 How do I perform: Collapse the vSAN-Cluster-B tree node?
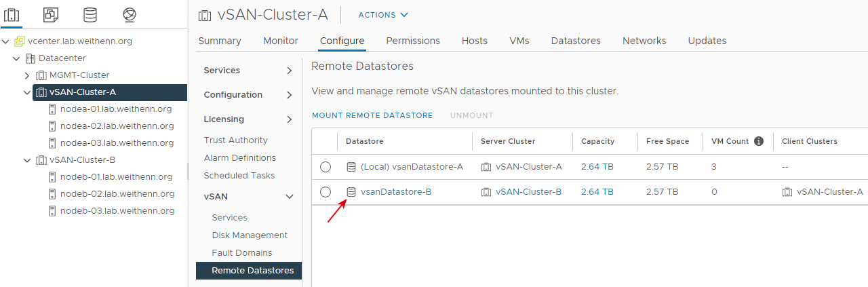point(27,161)
